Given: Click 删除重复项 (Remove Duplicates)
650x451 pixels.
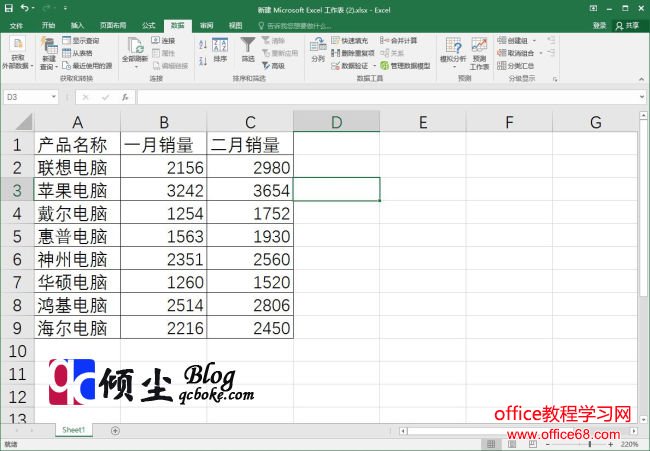Looking at the screenshot, I should [353, 53].
